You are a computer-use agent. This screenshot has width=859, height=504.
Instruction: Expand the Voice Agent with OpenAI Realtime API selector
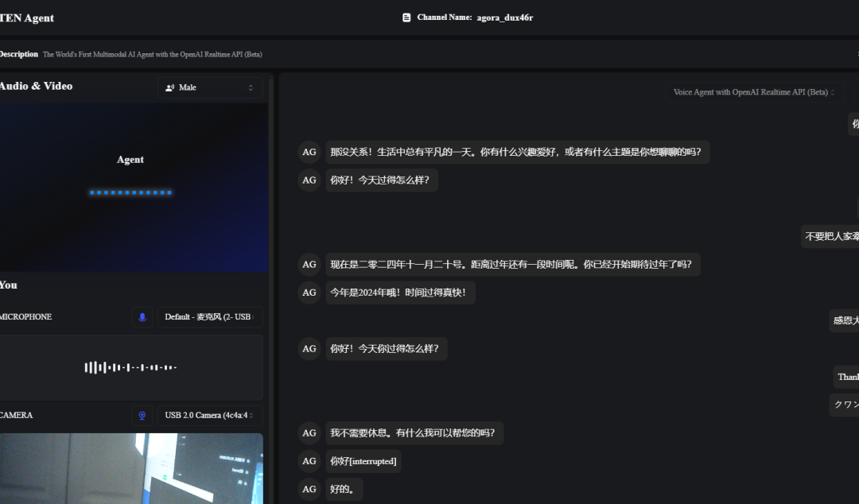754,92
